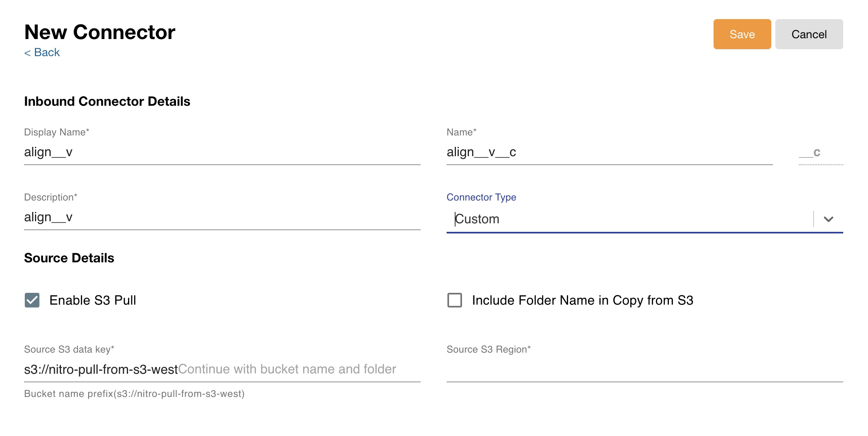The image size is (868, 436).
Task: Click the Enable S3 Pull label text
Action: [x=93, y=300]
